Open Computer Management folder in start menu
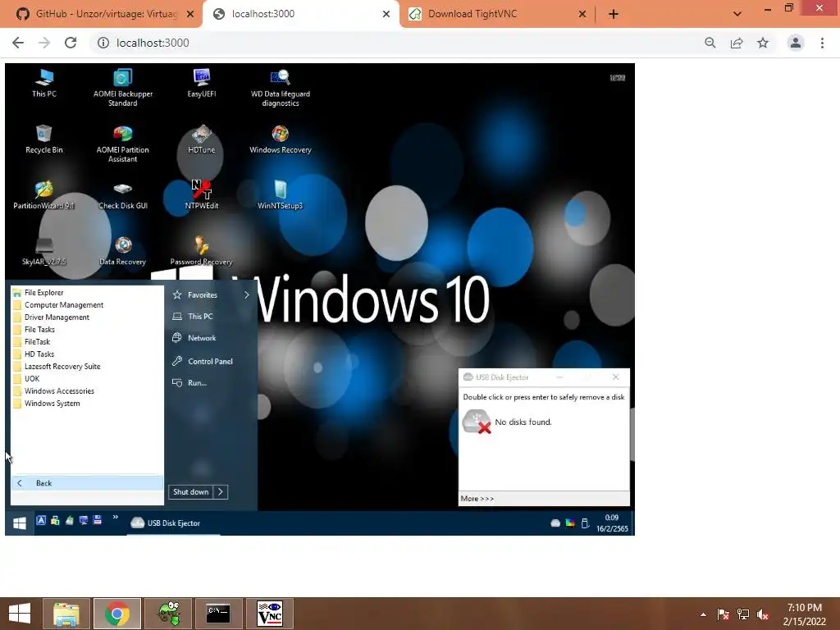The height and width of the screenshot is (630, 840). point(87,305)
